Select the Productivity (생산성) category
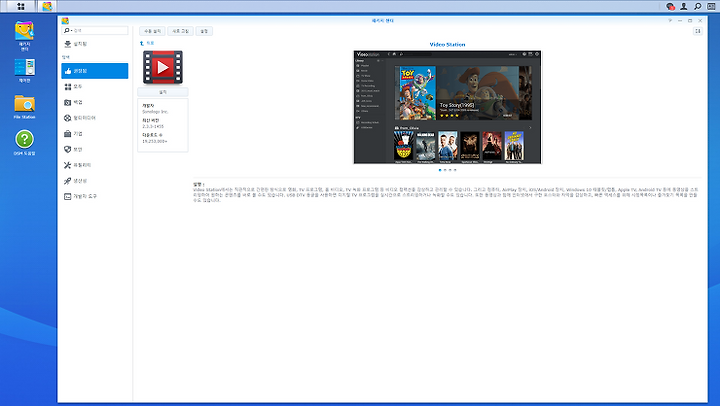 95,180
